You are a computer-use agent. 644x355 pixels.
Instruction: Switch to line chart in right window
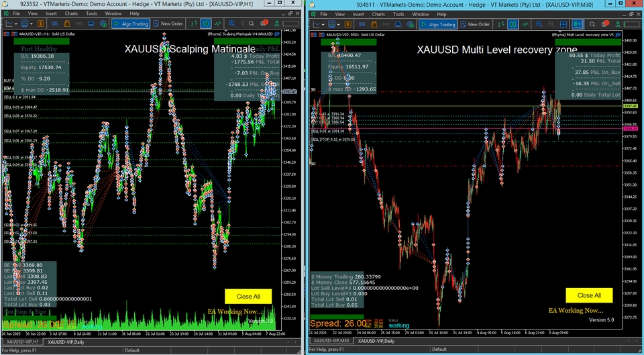(525, 24)
